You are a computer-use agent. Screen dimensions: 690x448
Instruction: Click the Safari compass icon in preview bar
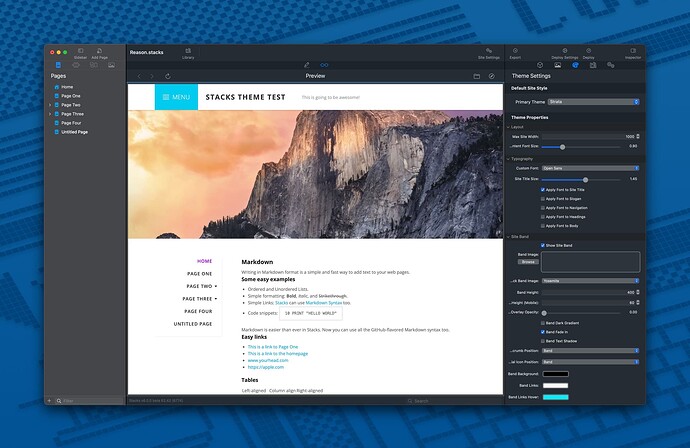coord(492,76)
